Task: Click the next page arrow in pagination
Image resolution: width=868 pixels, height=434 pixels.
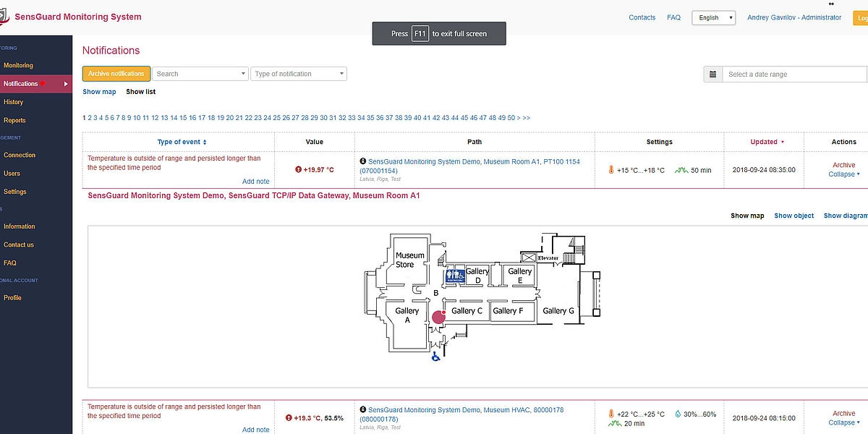Action: [518, 117]
